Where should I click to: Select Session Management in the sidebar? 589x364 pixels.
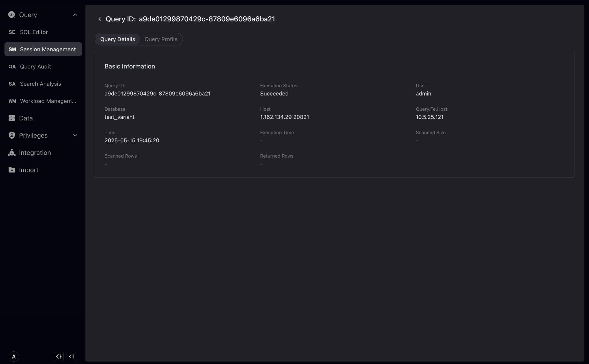48,49
